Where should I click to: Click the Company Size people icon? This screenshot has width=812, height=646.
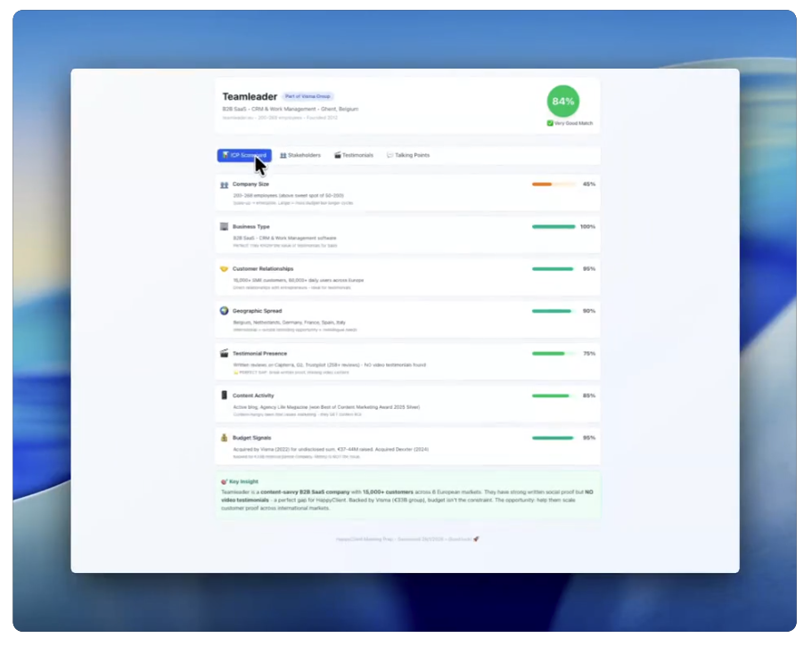(224, 184)
